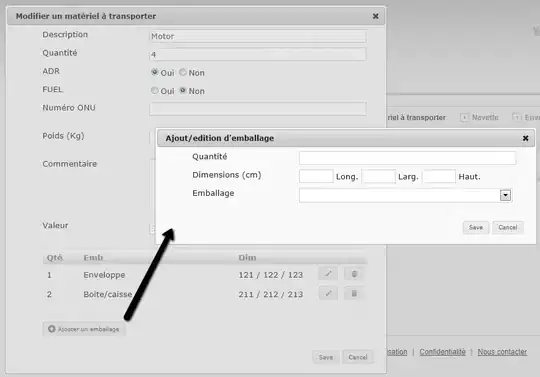Click Nouvelle button in background page
Screen dimensions: 540x377
point(480,117)
